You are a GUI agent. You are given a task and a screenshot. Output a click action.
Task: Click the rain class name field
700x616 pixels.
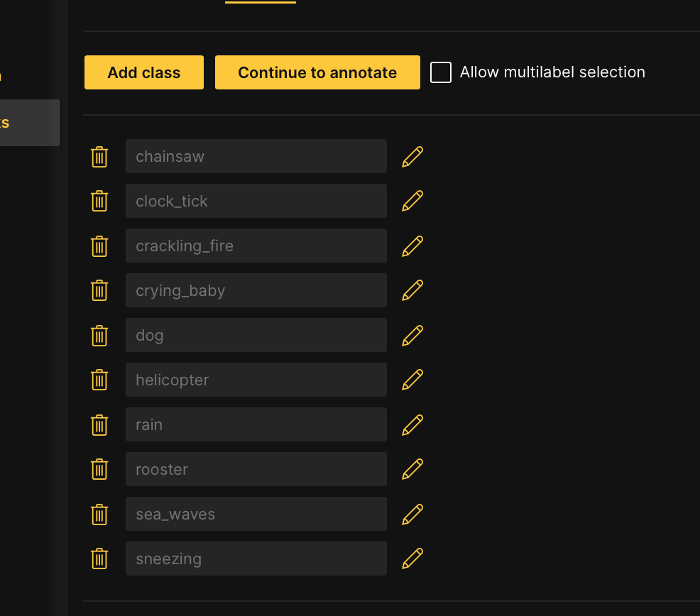point(256,424)
